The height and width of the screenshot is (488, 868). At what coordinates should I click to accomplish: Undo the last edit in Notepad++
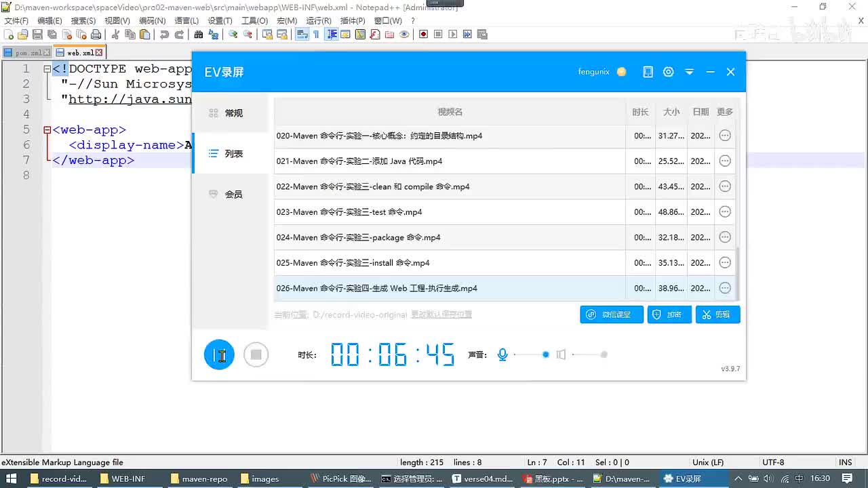[164, 35]
